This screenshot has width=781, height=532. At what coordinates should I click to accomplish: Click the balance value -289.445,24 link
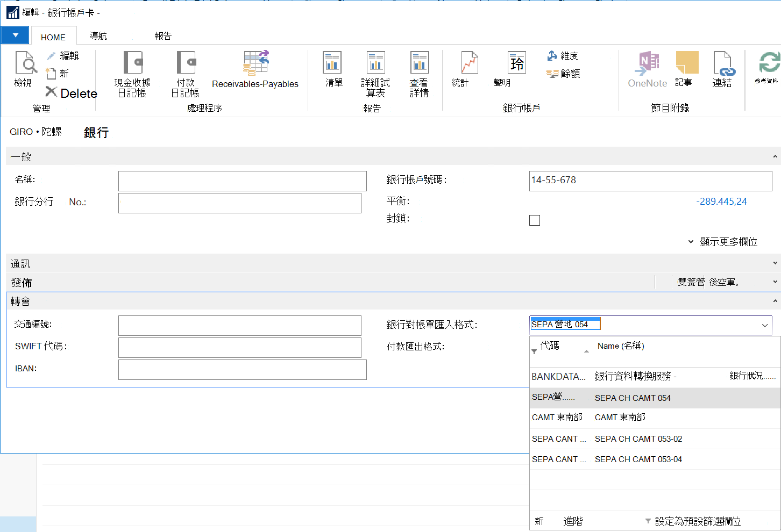pos(721,202)
